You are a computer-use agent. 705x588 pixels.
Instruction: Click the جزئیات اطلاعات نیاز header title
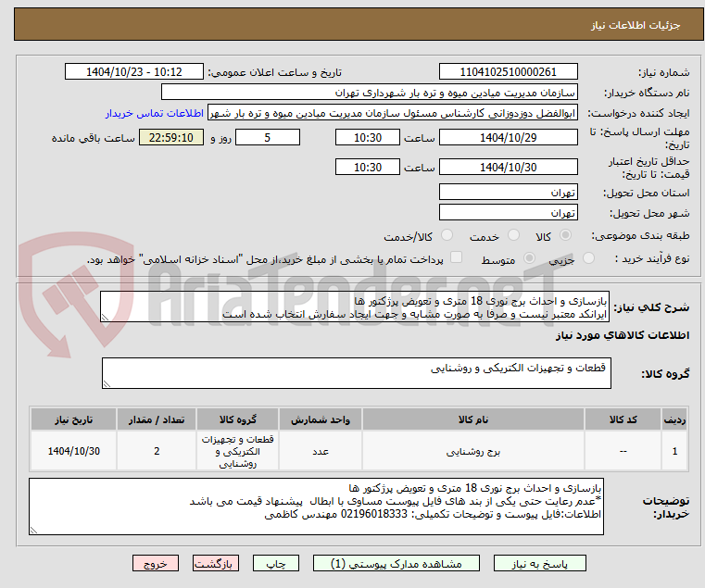pos(635,25)
